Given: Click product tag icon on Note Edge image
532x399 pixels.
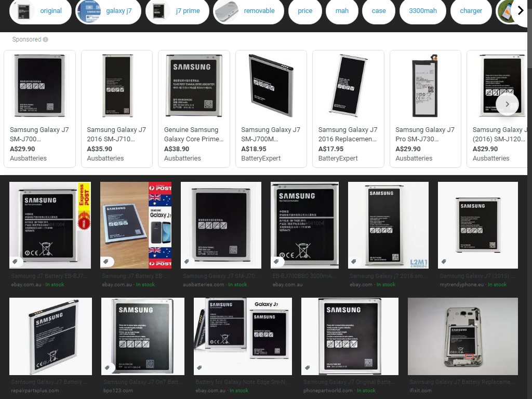Looking at the screenshot, I should pos(199,367).
